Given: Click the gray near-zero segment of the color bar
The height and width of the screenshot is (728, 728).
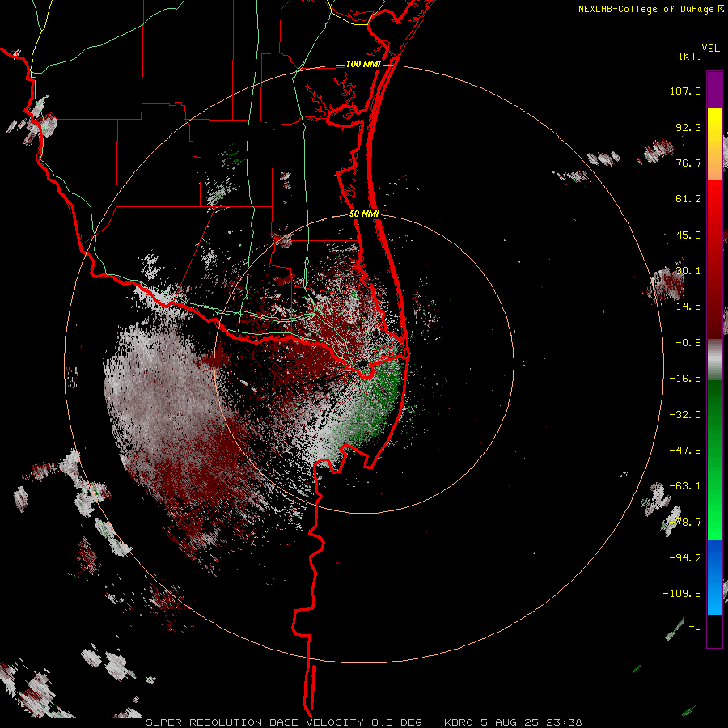Looking at the screenshot, I should point(714,360).
